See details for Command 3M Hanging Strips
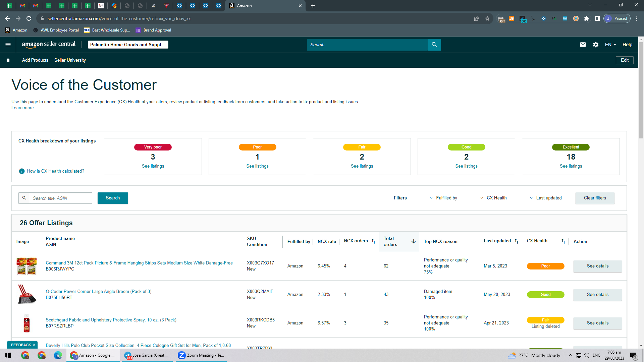 click(x=597, y=266)
